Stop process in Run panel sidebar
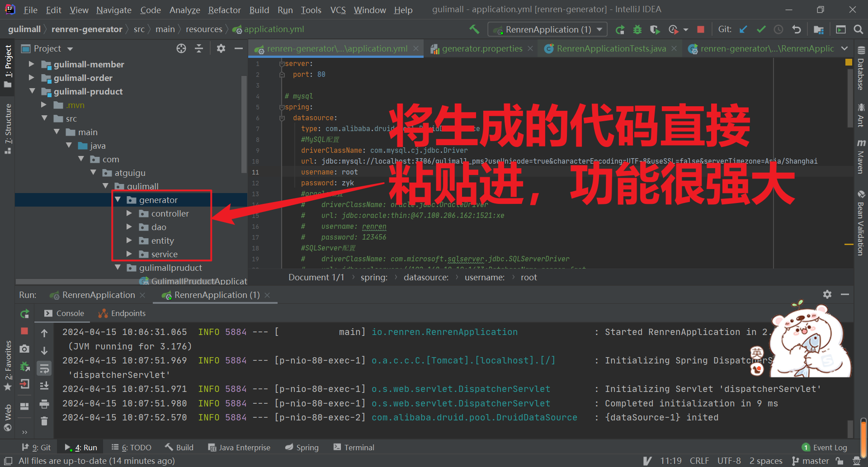The width and height of the screenshot is (868, 467). click(x=25, y=331)
